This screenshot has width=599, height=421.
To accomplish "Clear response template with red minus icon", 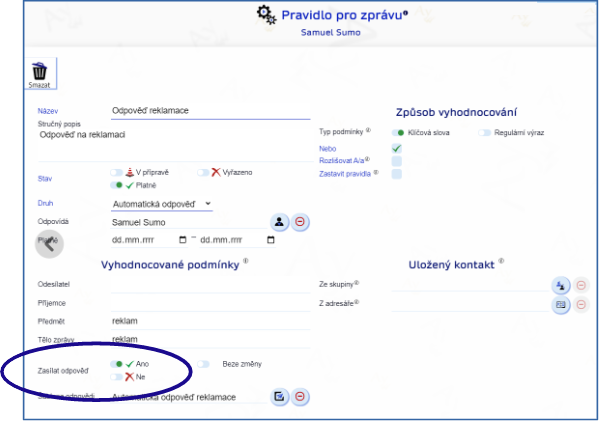I will [x=300, y=397].
